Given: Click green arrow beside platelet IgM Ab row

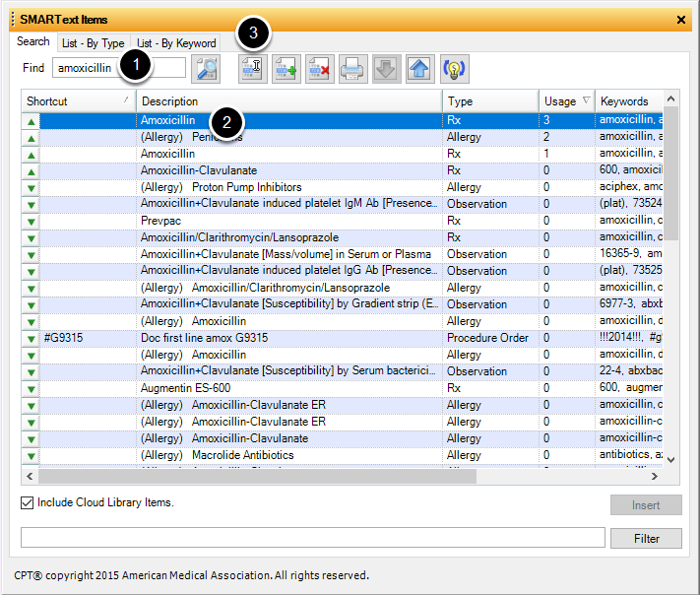Looking at the screenshot, I should click(32, 205).
